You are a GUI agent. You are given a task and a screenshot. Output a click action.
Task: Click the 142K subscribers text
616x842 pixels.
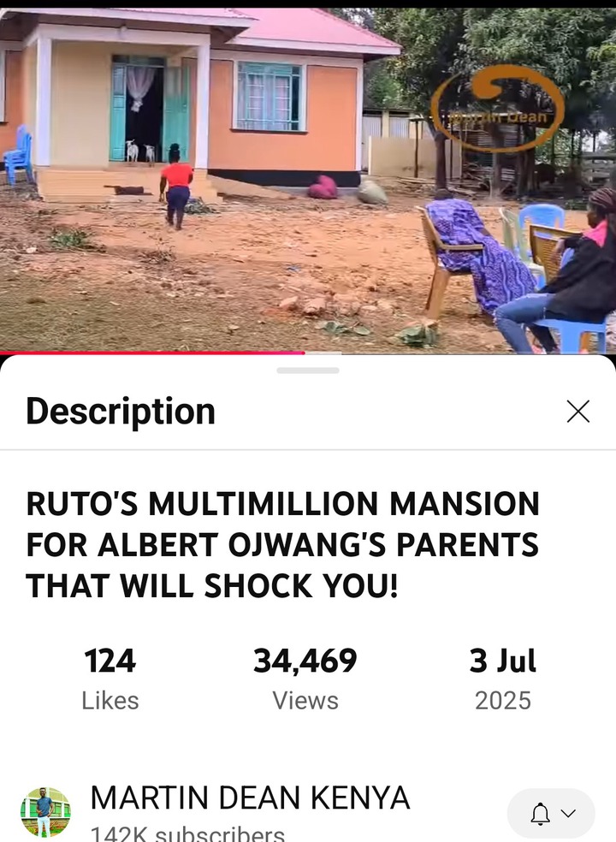[187, 833]
